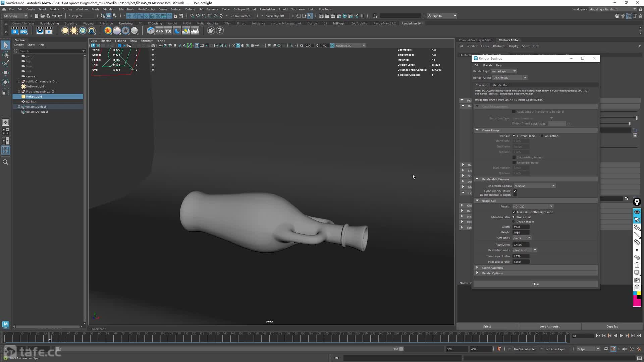Create a distant sun light icon

click(74, 31)
